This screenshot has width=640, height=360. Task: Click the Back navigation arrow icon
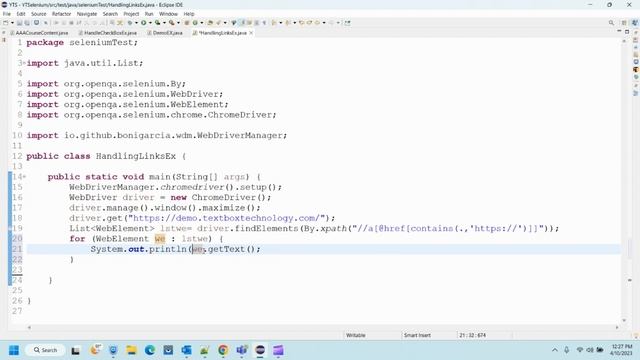point(316,23)
